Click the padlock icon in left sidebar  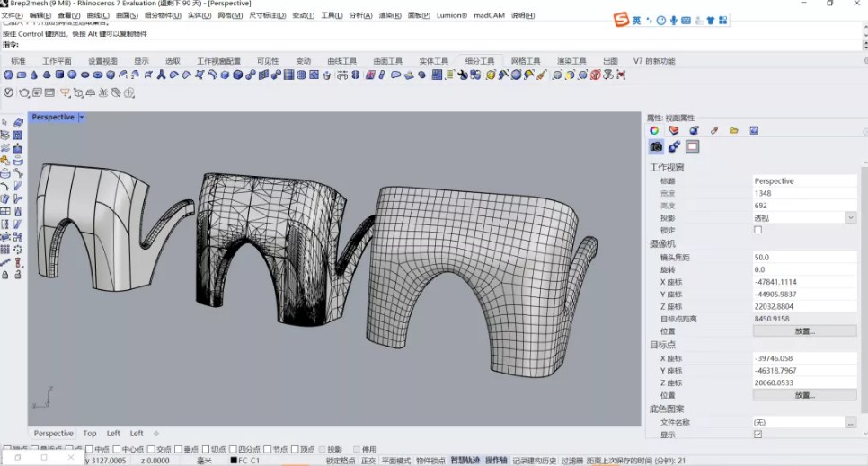tap(5, 275)
